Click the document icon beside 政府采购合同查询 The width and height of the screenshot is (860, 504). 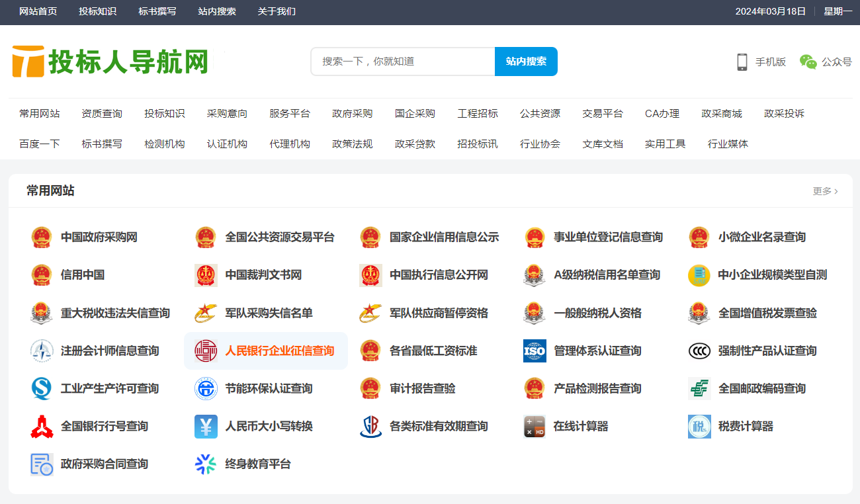tap(42, 464)
